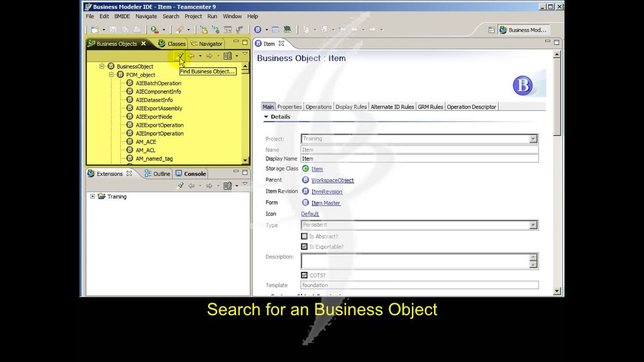The width and height of the screenshot is (644, 362).
Task: Open the Properties tab of Item
Action: click(289, 107)
